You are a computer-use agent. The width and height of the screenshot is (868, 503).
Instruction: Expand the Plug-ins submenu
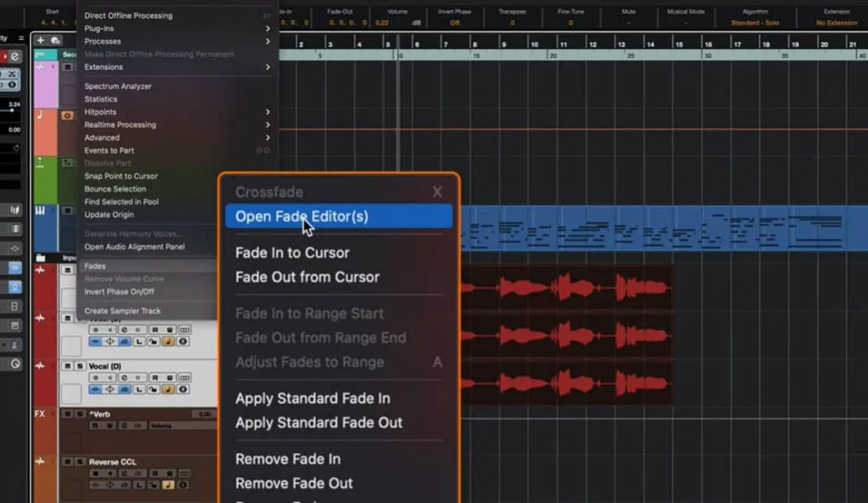(177, 28)
